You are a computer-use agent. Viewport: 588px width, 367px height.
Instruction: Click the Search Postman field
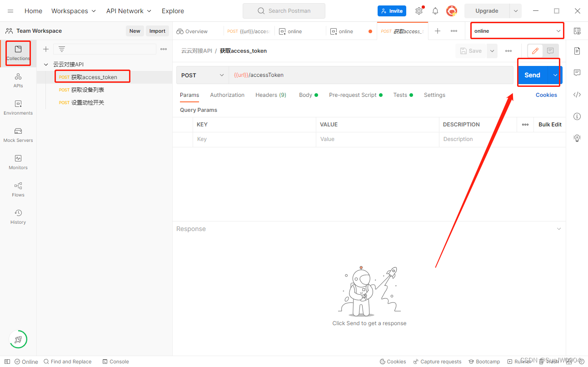(284, 11)
